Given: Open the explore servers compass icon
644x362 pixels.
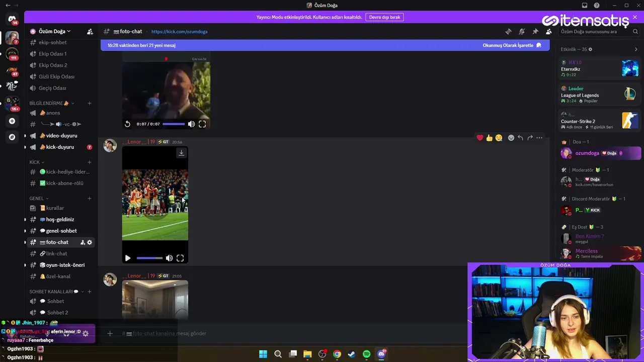Looking at the screenshot, I should tap(12, 137).
